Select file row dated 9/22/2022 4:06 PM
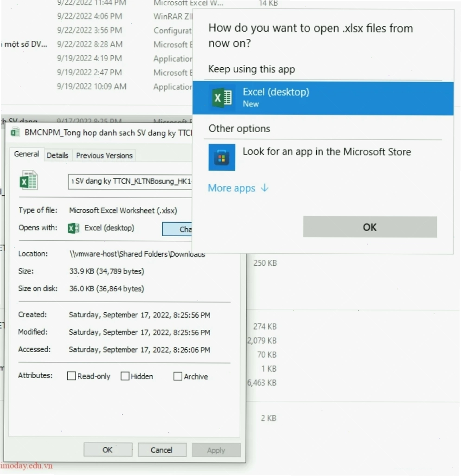This screenshot has height=476, width=461. coord(97,16)
